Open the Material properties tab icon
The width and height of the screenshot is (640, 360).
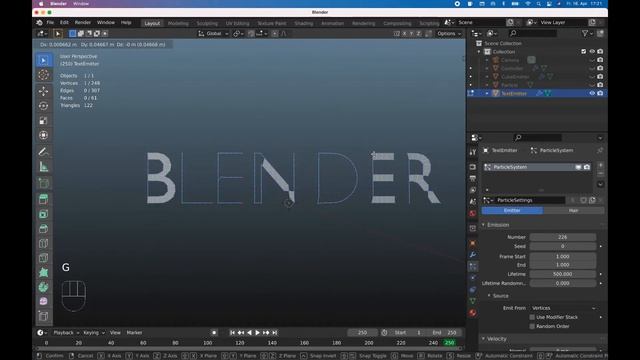473,313
